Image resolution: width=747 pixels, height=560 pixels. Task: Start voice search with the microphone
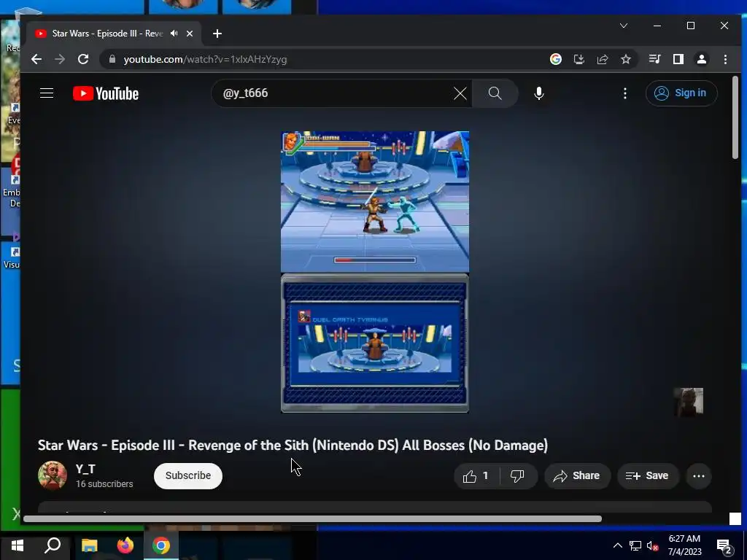pos(539,93)
